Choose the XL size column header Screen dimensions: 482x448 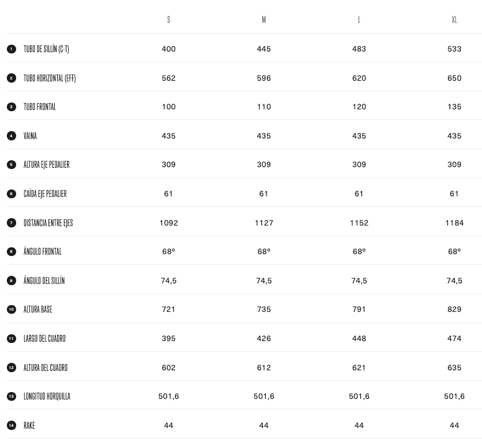(x=454, y=20)
